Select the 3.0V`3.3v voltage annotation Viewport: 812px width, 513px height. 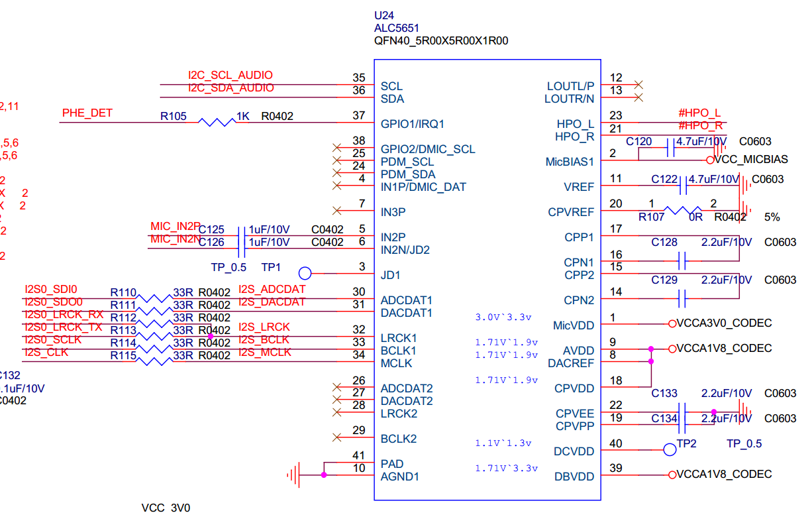(503, 317)
